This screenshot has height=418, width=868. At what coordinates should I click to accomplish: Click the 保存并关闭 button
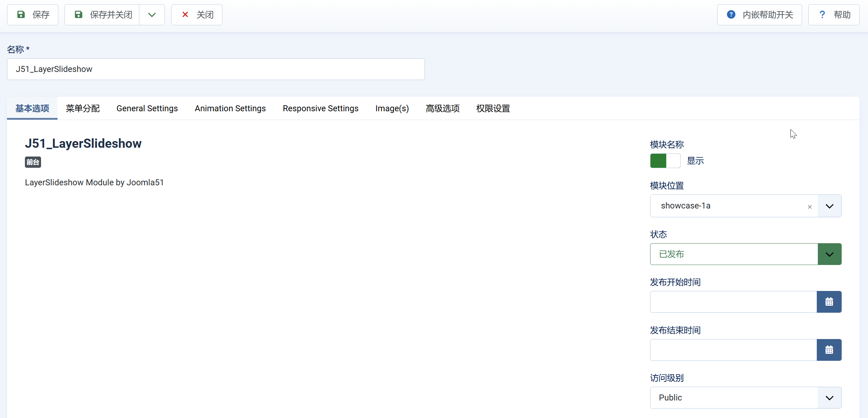click(x=111, y=15)
